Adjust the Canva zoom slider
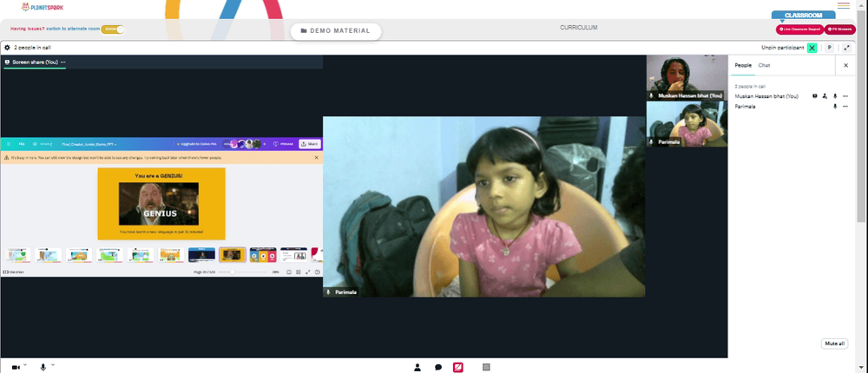 click(242, 272)
